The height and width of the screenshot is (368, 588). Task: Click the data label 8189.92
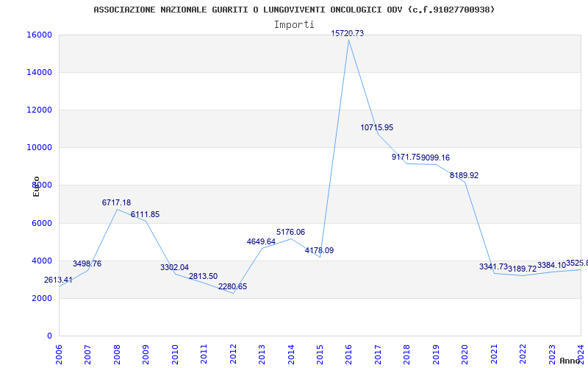465,175
